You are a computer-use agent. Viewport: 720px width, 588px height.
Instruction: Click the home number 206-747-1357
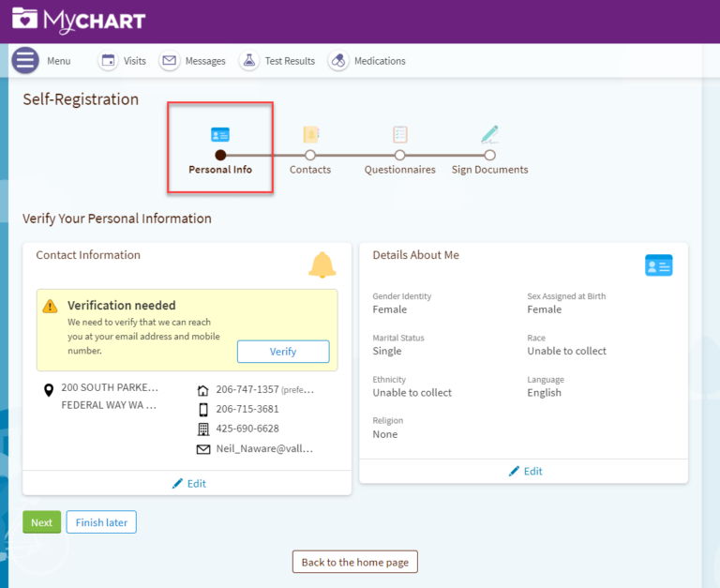pyautogui.click(x=247, y=389)
